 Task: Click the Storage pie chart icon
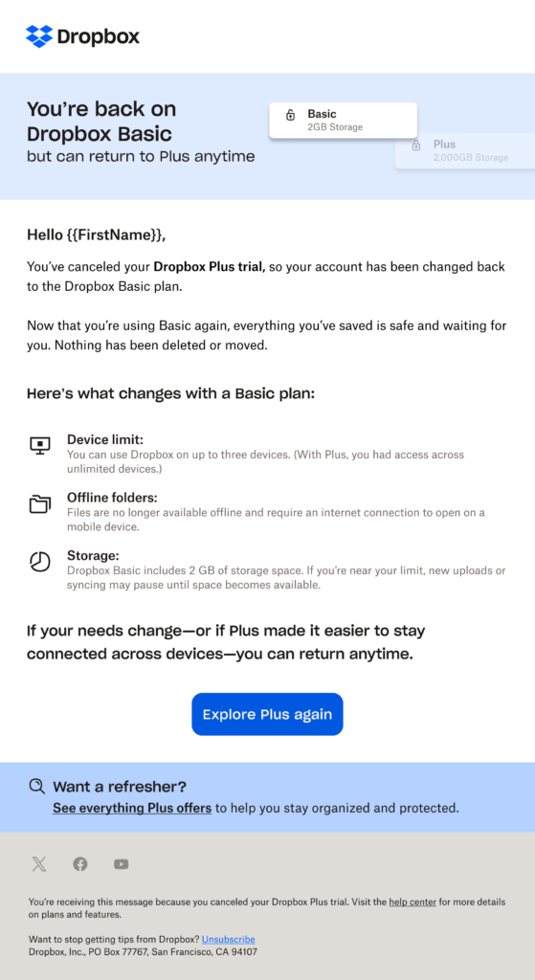click(x=40, y=561)
